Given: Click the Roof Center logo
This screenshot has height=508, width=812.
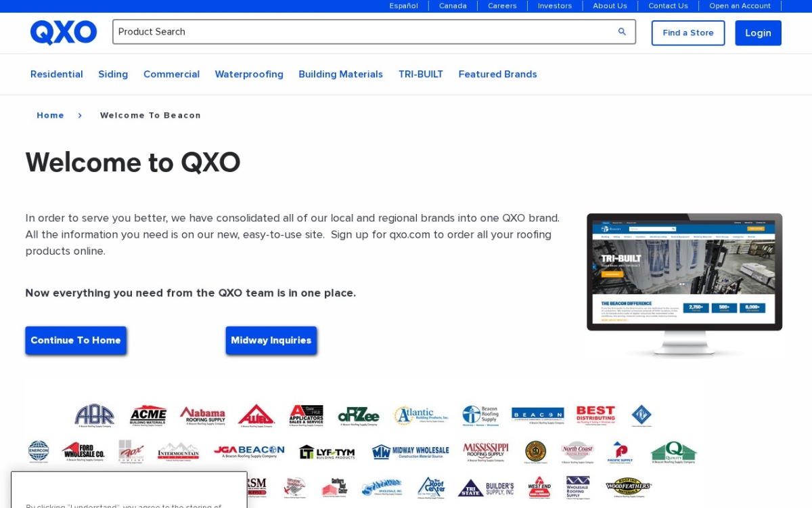Looking at the screenshot, I should 430,488.
